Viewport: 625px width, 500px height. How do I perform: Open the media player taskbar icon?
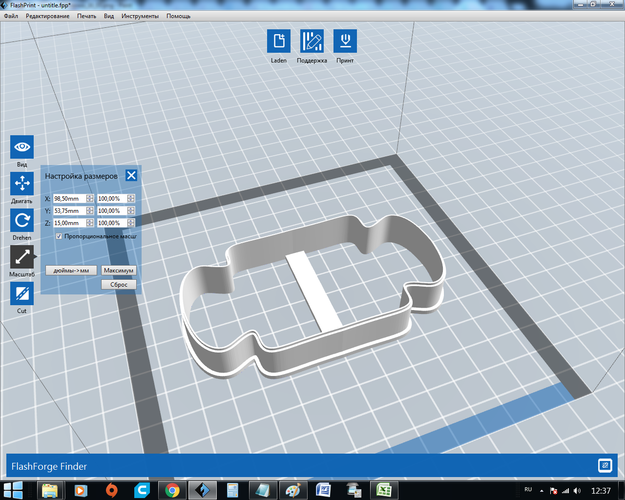(x=81, y=490)
